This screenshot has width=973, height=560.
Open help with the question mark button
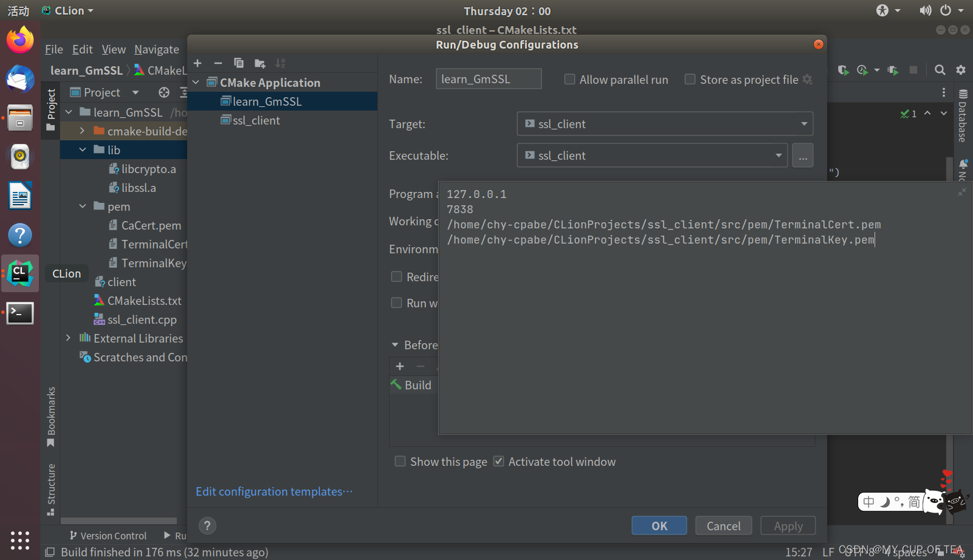(x=207, y=525)
